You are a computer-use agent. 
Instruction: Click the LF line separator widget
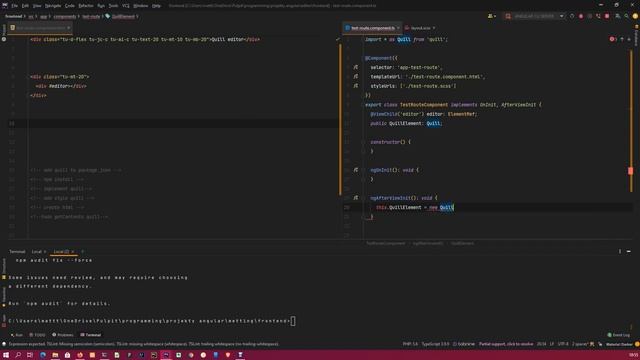pyautogui.click(x=551, y=344)
